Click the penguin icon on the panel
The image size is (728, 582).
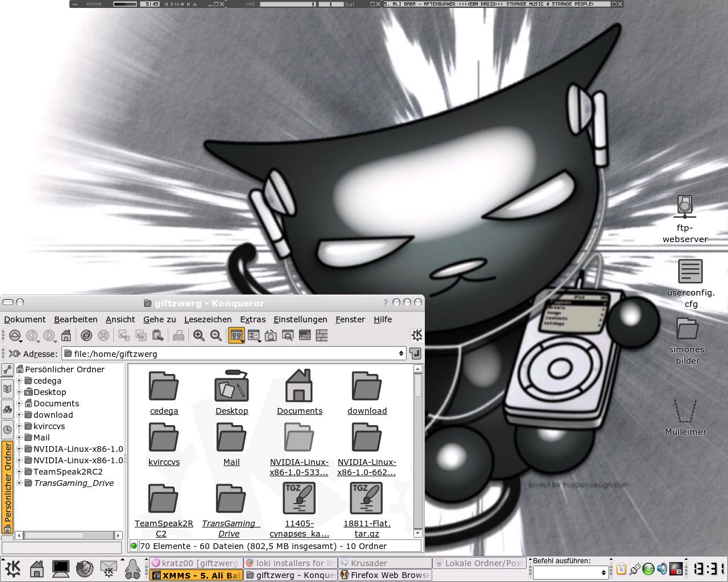pos(133,568)
